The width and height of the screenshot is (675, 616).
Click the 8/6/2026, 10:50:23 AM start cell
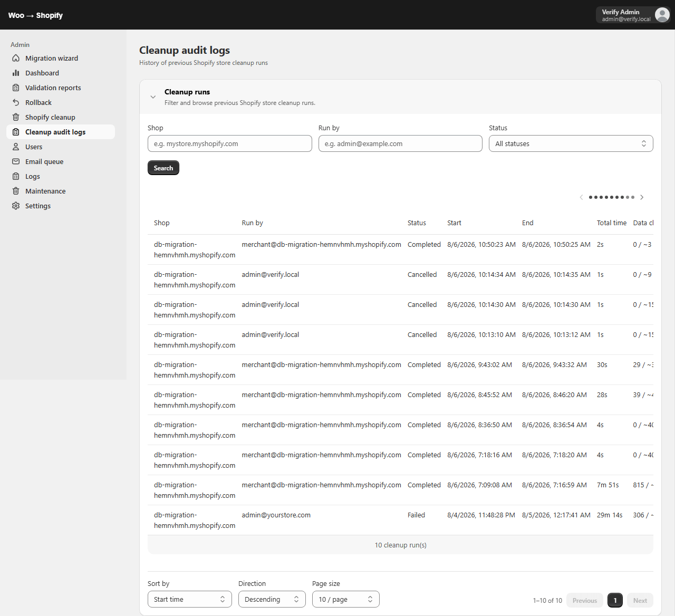[x=481, y=245]
